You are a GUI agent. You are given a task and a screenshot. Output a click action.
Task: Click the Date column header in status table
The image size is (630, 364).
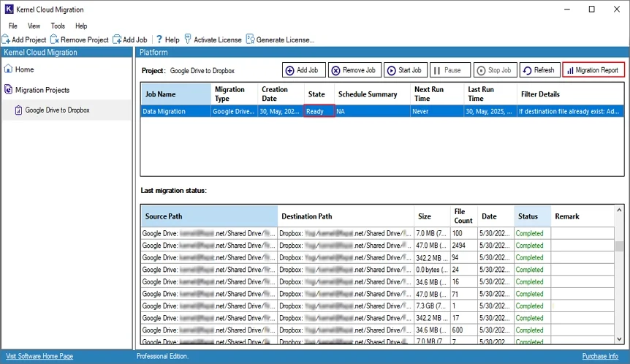point(496,216)
